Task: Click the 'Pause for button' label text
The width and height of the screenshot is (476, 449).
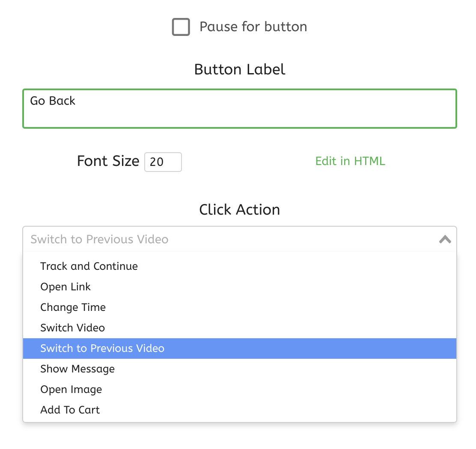Action: pos(253,27)
